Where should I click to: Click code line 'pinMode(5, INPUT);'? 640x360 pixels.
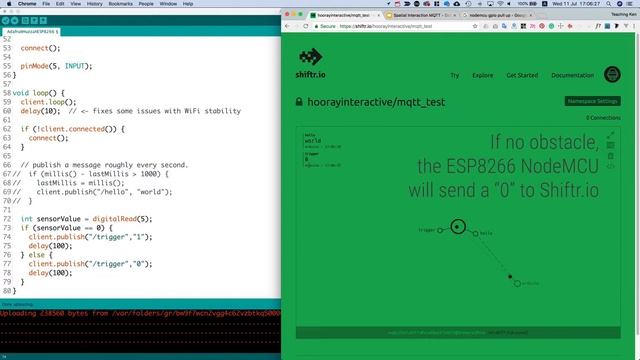56,66
